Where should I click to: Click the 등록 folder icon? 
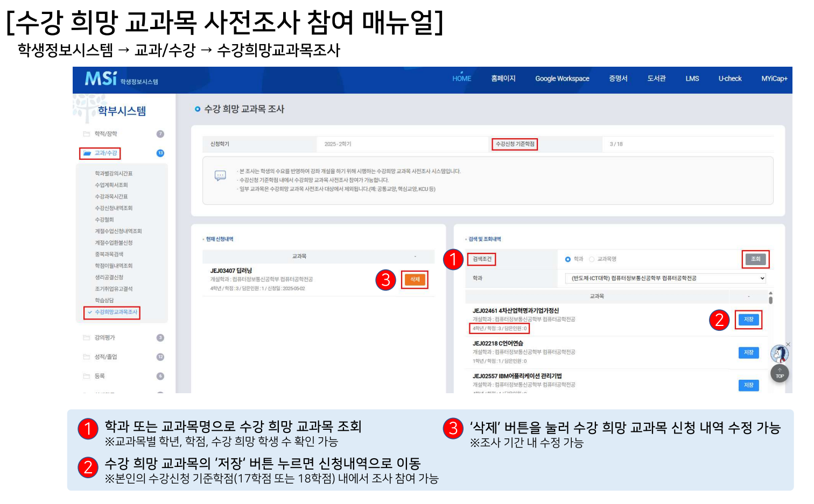(x=87, y=377)
